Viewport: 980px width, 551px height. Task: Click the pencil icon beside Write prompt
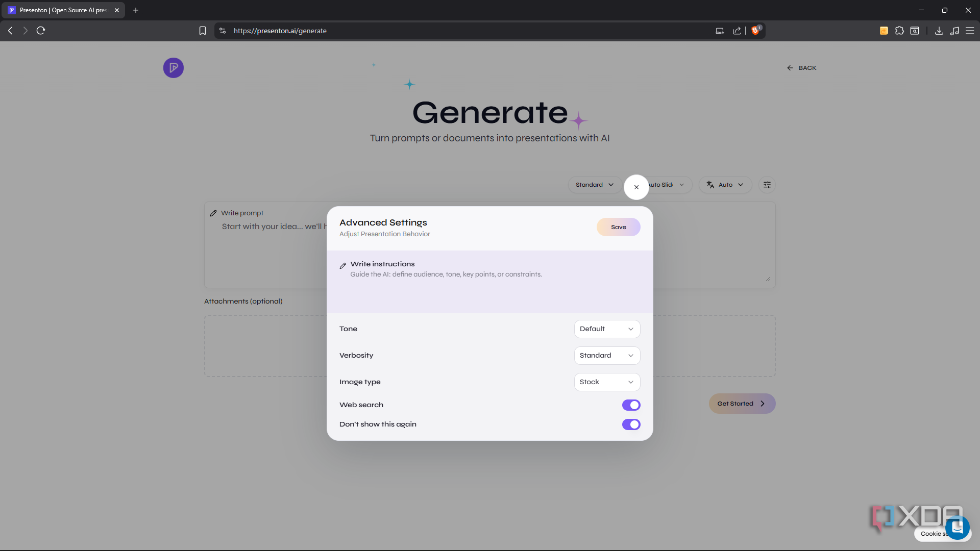213,213
